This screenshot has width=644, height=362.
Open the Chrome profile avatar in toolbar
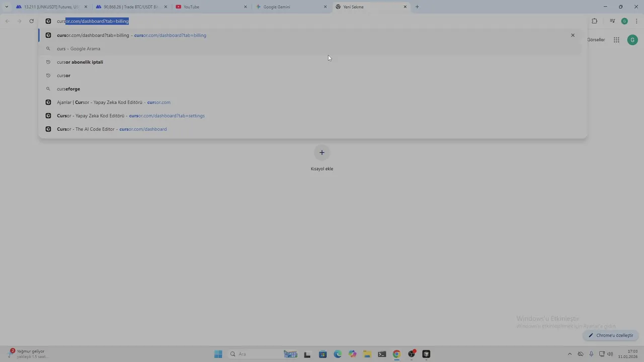(624, 21)
